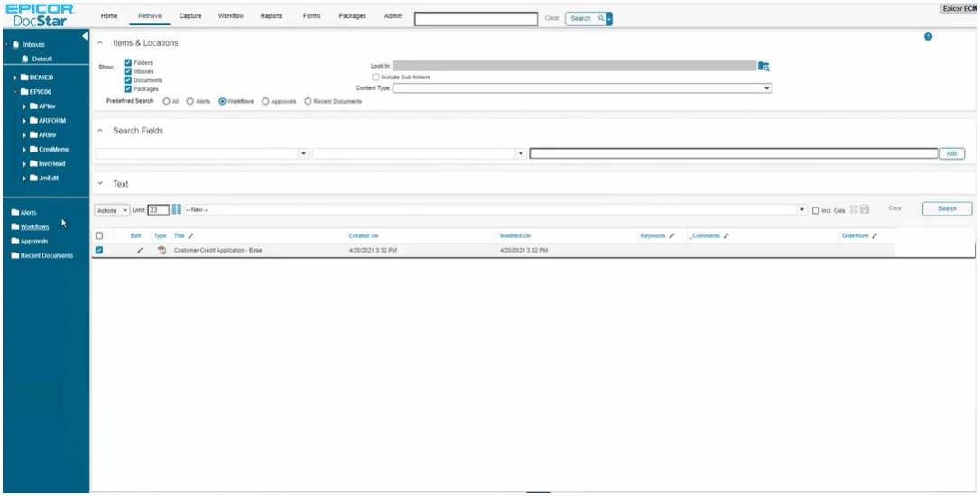
Task: Click the pencil icon next to Keywords column
Action: tap(672, 236)
